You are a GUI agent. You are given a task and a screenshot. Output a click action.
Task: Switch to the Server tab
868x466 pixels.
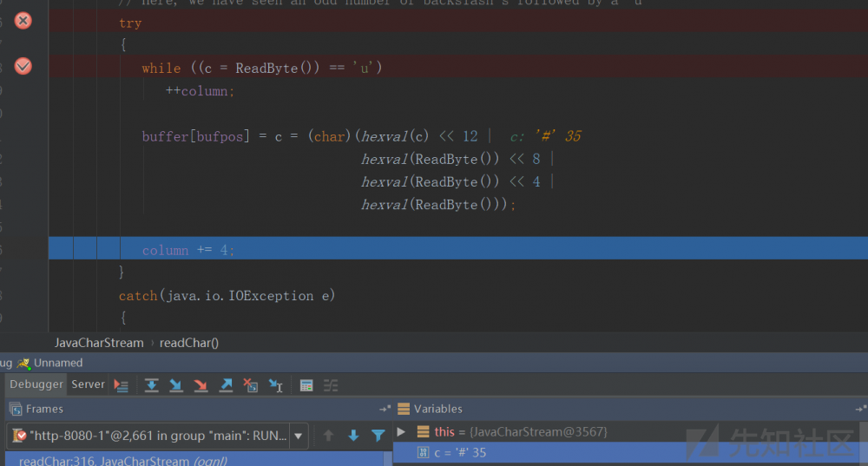(88, 384)
